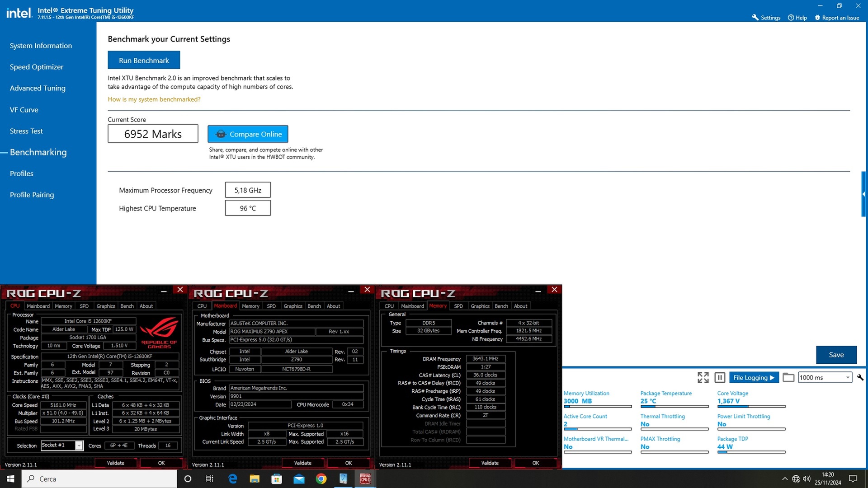
Task: Open 'How is my system benchmarked?' link
Action: (154, 99)
